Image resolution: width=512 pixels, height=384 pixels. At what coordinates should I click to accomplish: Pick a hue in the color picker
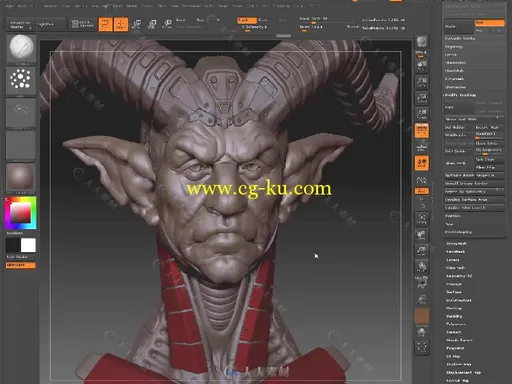(x=21, y=213)
